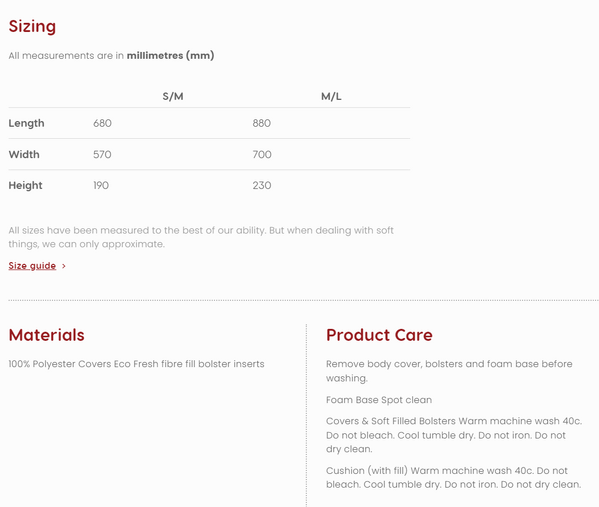Image resolution: width=599 pixels, height=507 pixels.
Task: Click the Product Care heading
Action: click(379, 335)
